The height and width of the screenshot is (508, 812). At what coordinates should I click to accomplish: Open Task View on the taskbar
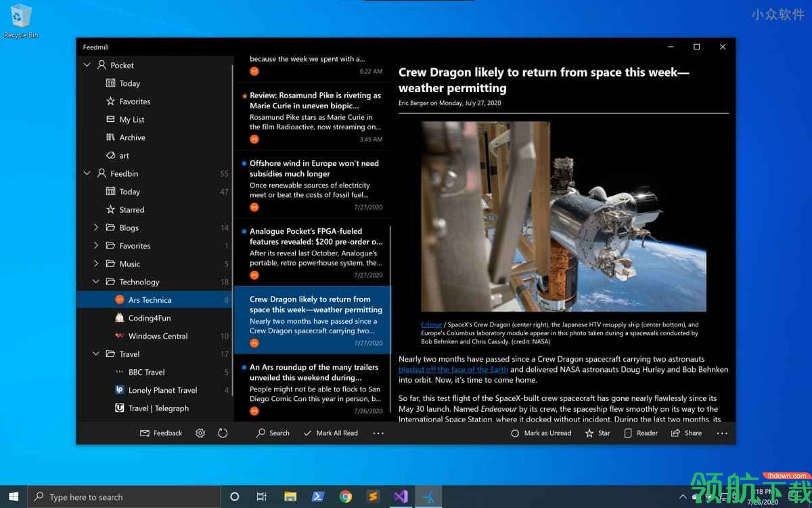(x=262, y=496)
